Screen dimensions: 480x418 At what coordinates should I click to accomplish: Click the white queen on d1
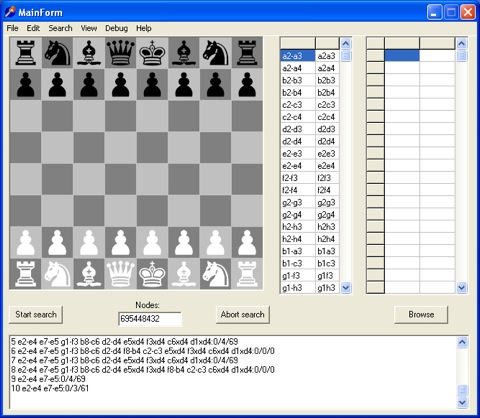120,274
